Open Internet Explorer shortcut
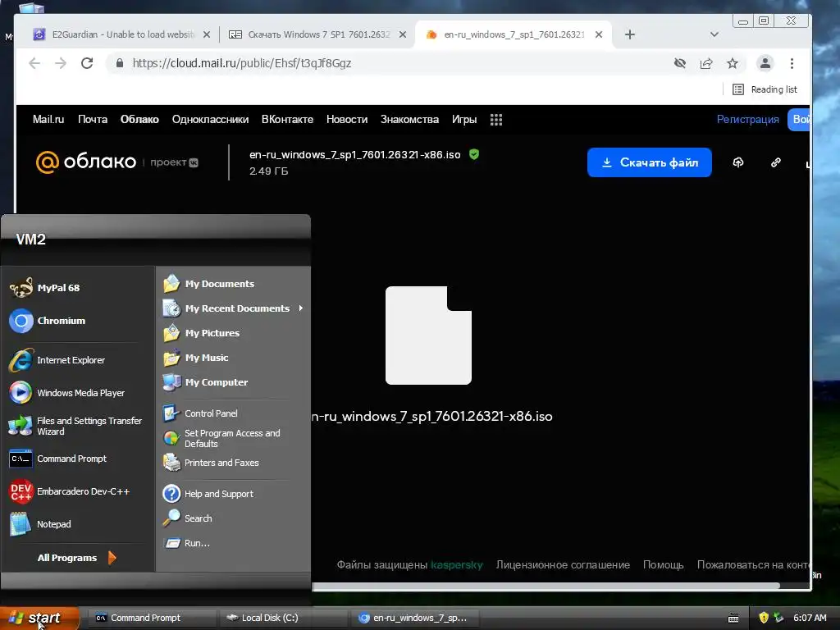 tap(57, 360)
